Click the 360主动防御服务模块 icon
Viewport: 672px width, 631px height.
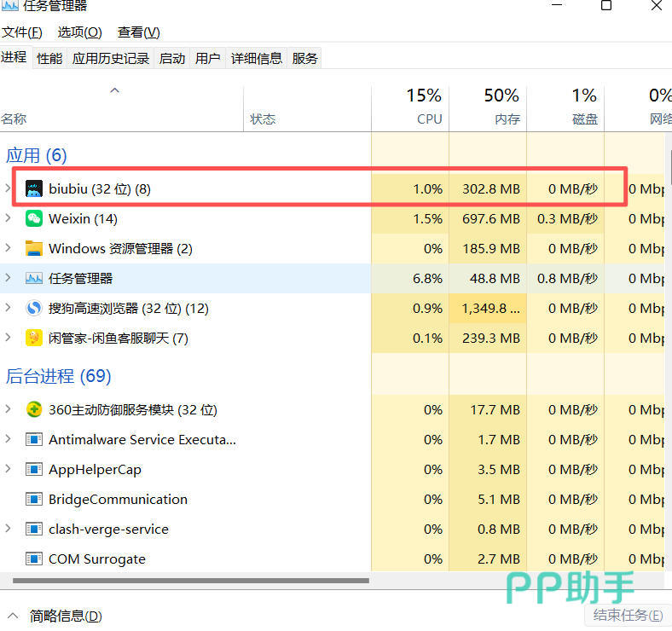click(x=34, y=410)
